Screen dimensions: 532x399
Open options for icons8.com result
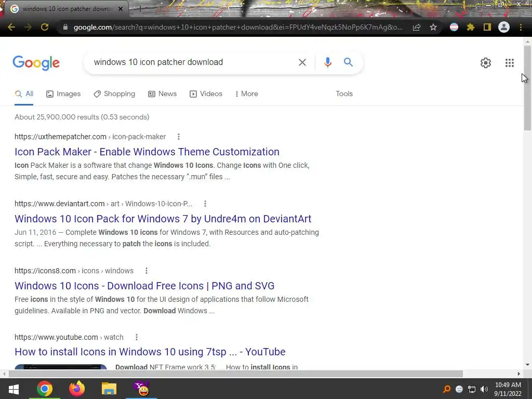click(x=146, y=271)
